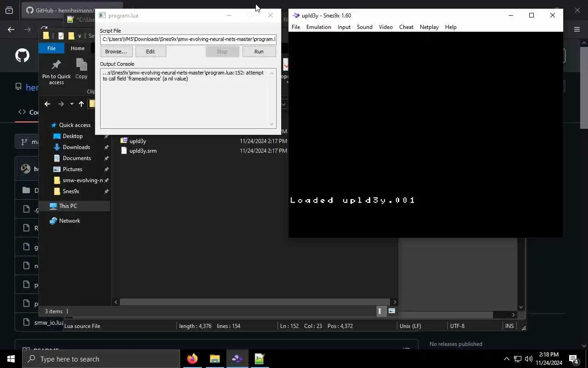588x368 pixels.
Task: Click Windows Start button
Action: coord(11,359)
